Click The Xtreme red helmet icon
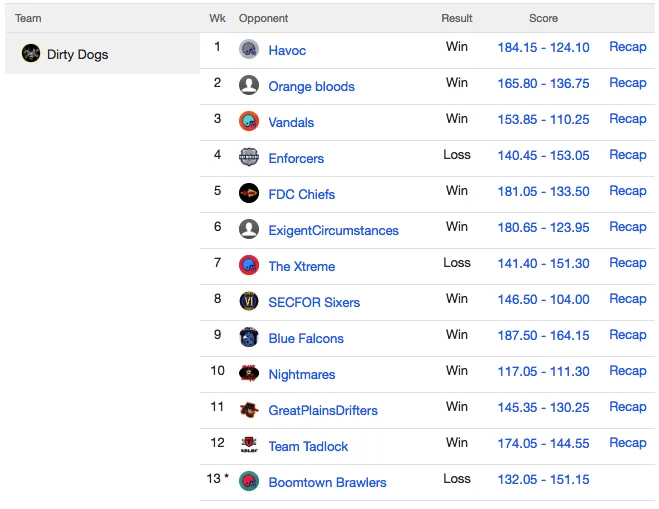The height and width of the screenshot is (509, 659). point(249,266)
